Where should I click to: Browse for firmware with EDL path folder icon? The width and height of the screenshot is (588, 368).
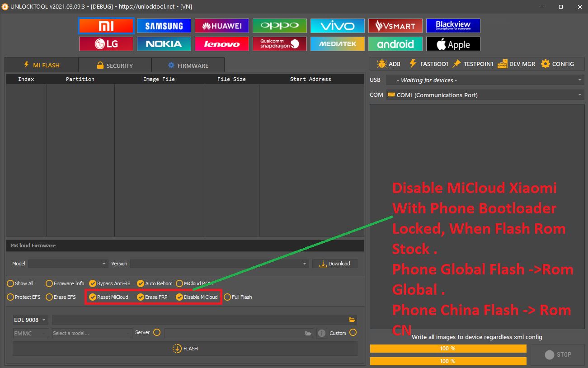click(x=352, y=320)
